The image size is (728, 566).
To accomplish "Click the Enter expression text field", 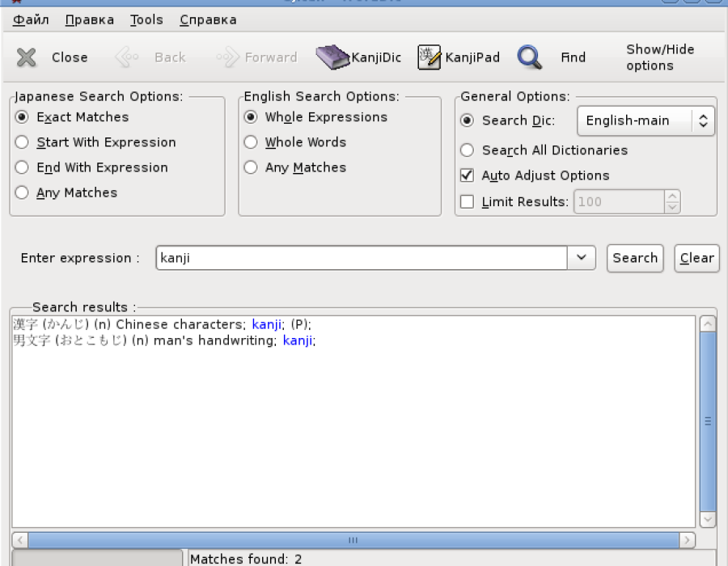I will tap(362, 257).
